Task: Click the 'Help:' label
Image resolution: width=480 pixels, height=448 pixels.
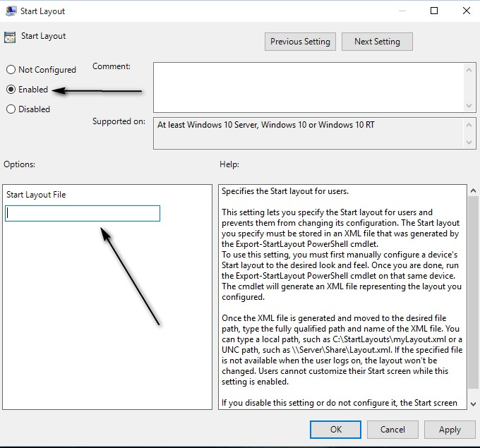Action: tap(229, 164)
